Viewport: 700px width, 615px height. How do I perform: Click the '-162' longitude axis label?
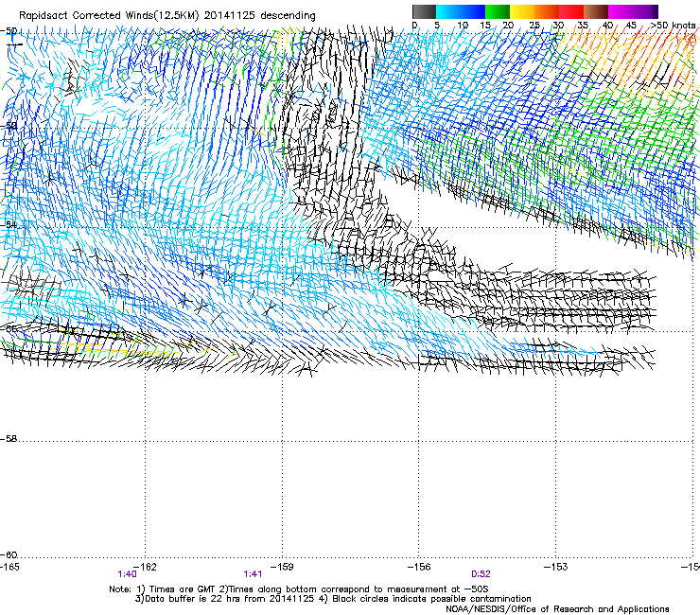pos(146,567)
